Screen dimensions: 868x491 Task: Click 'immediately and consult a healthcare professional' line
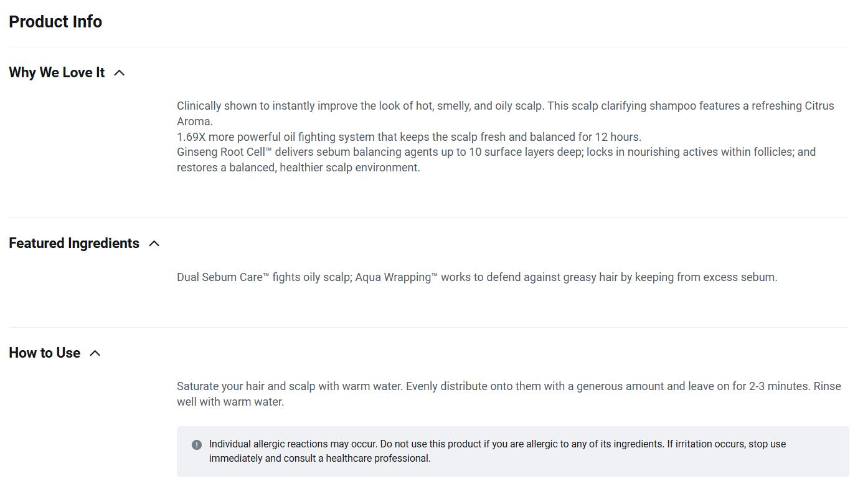click(319, 459)
